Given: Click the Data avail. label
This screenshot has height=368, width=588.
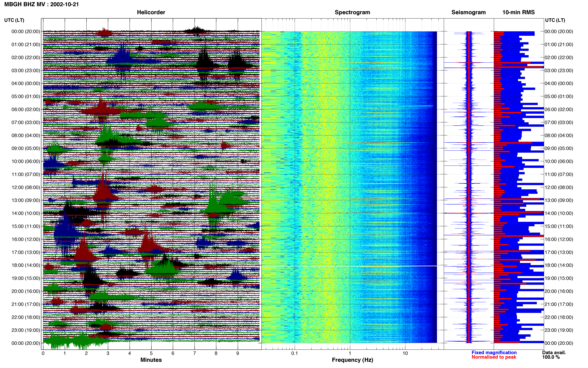Looking at the screenshot, I should pyautogui.click(x=554, y=353).
